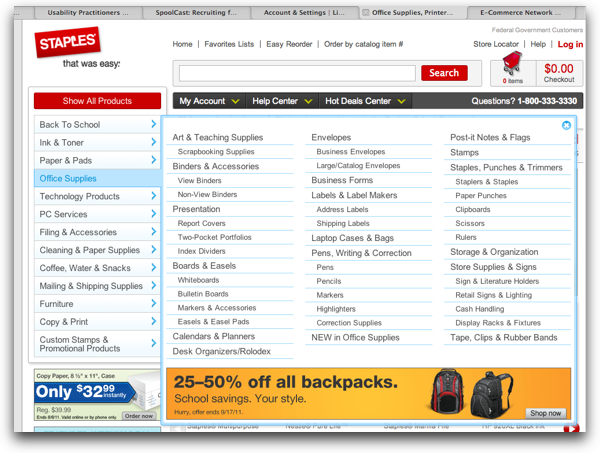The image size is (600, 453).
Task: Go to Home link
Action: click(x=182, y=44)
